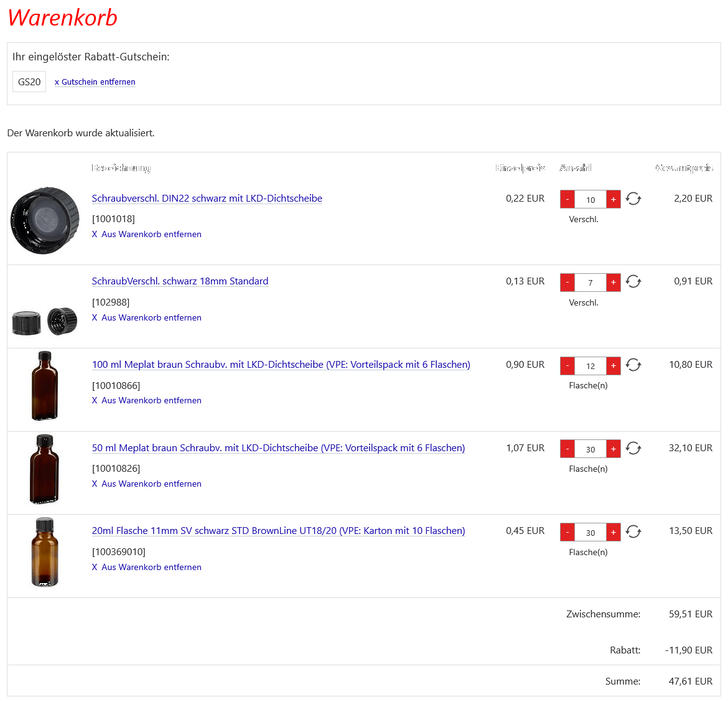Click refresh icon for 18mm Standard cap
Image resolution: width=728 pixels, height=702 pixels.
pyautogui.click(x=633, y=282)
